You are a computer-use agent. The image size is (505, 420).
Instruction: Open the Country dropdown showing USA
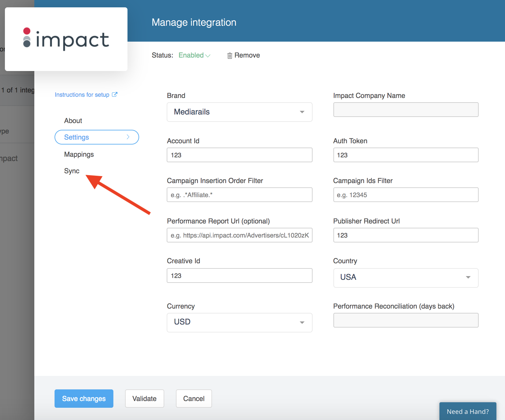pos(405,277)
